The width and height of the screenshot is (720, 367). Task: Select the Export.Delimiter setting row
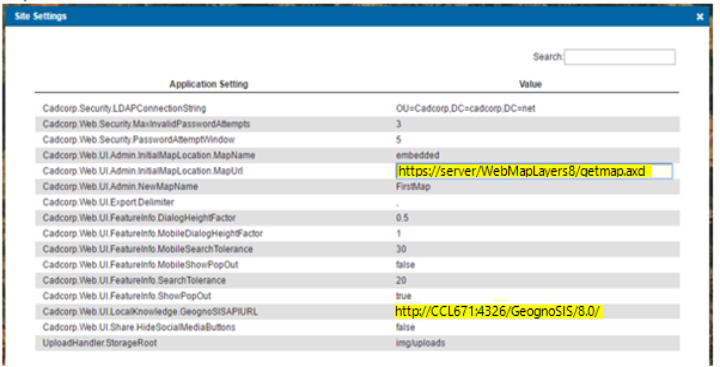(x=357, y=202)
